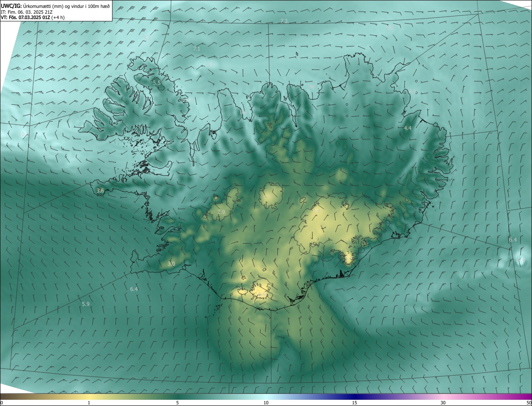Click the colour scale at the 5 tick
The image size is (532, 406).
pos(177,403)
